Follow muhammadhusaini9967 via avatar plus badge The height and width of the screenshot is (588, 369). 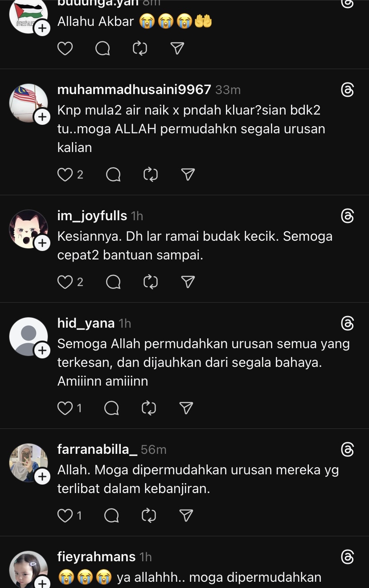pos(42,117)
